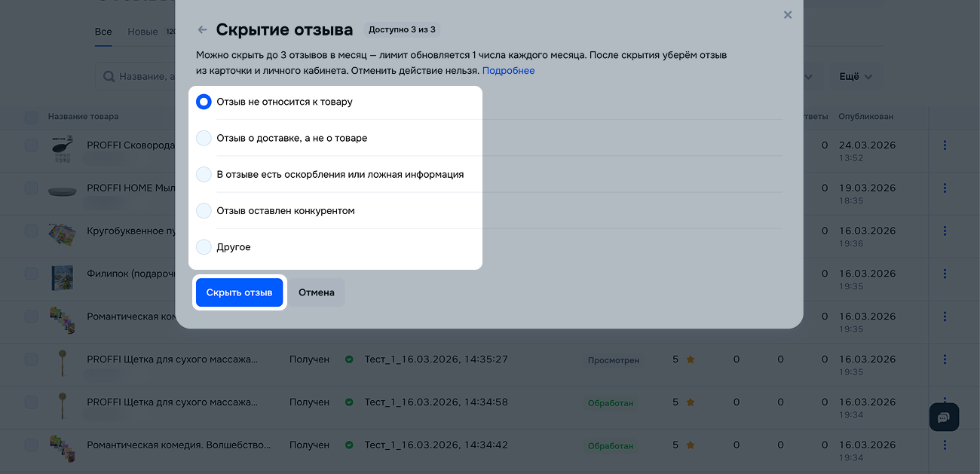Switch to the Новые tab
The image size is (980, 474).
142,32
